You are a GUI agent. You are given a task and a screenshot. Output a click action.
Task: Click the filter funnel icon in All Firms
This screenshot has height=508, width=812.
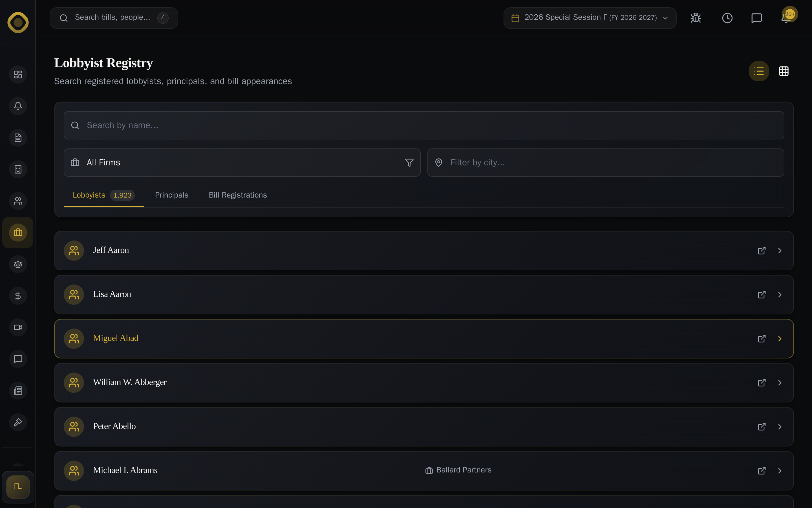pyautogui.click(x=409, y=163)
